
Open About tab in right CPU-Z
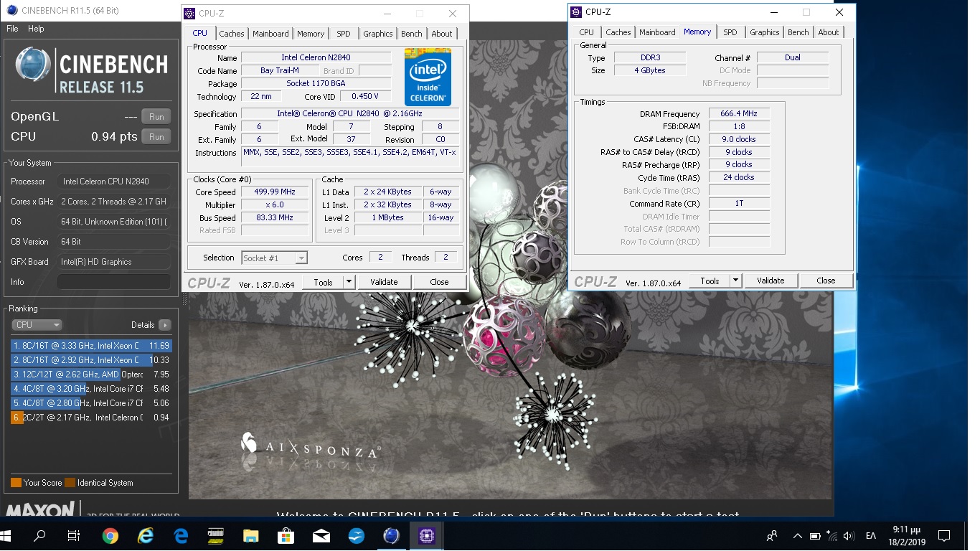click(x=829, y=32)
